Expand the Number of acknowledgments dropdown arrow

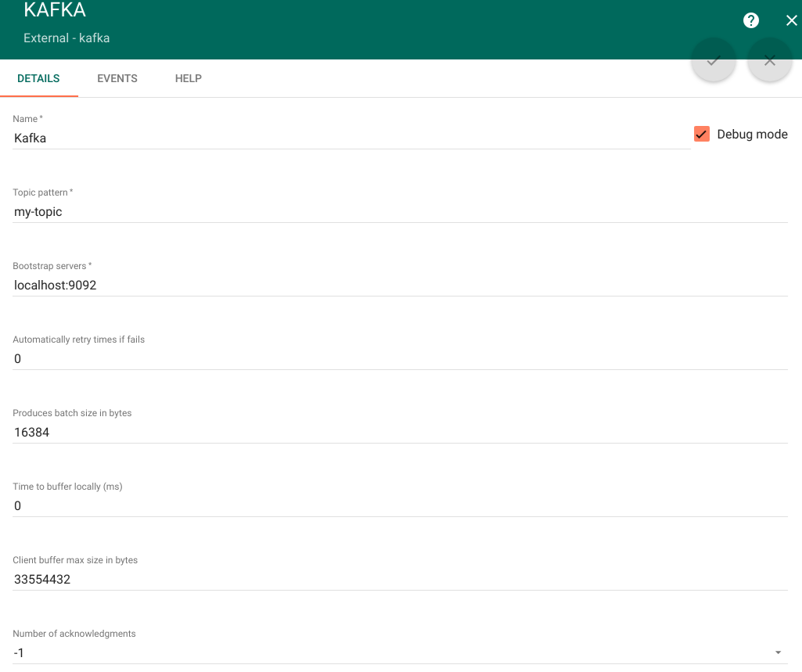(x=778, y=652)
